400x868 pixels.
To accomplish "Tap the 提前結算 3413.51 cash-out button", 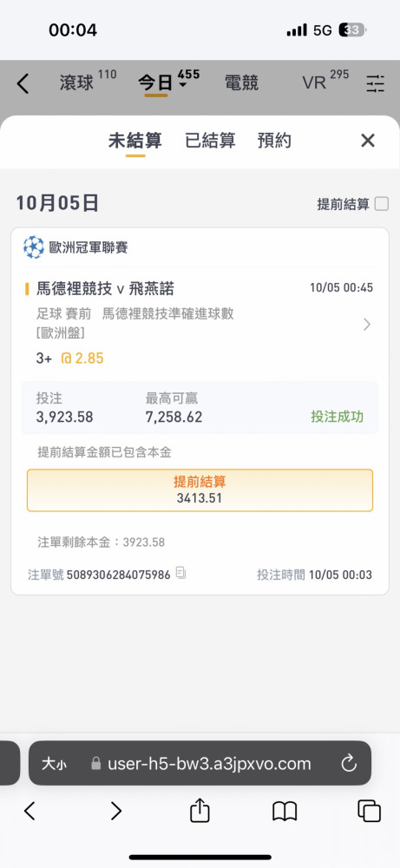I will coord(200,490).
